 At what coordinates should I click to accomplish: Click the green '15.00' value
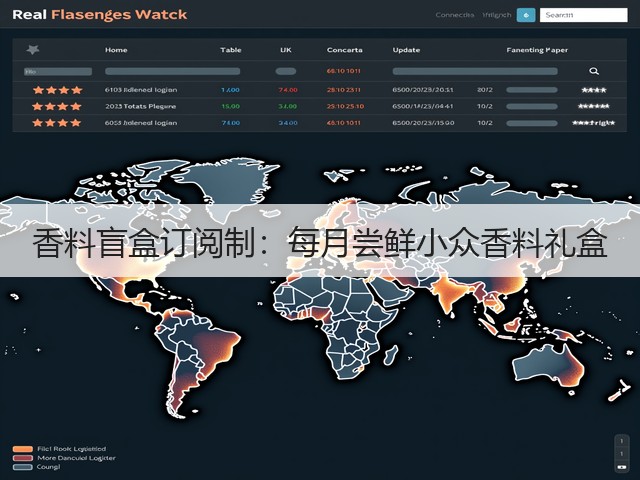[x=230, y=107]
